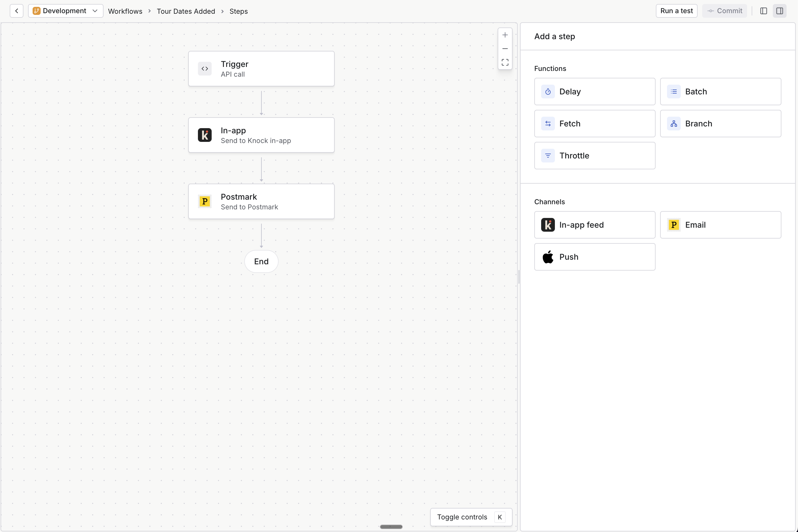Add a Delay function step
The height and width of the screenshot is (532, 798).
click(x=595, y=91)
